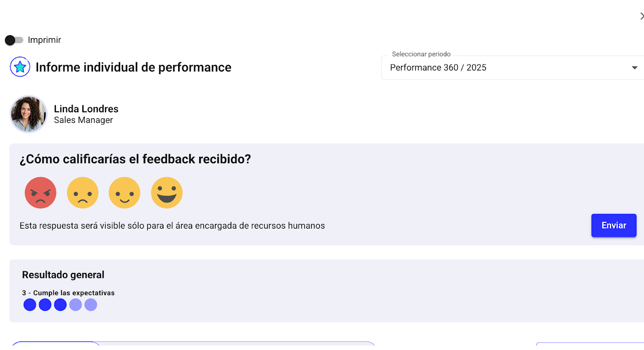Click the second dot of Resultado general

click(x=45, y=305)
